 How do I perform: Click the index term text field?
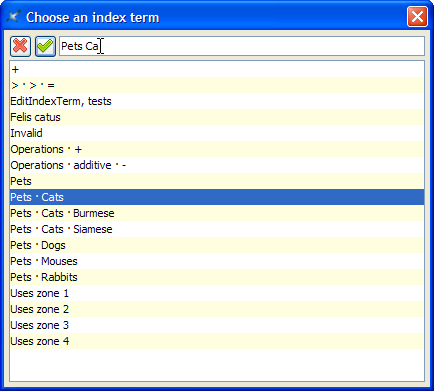coord(242,46)
